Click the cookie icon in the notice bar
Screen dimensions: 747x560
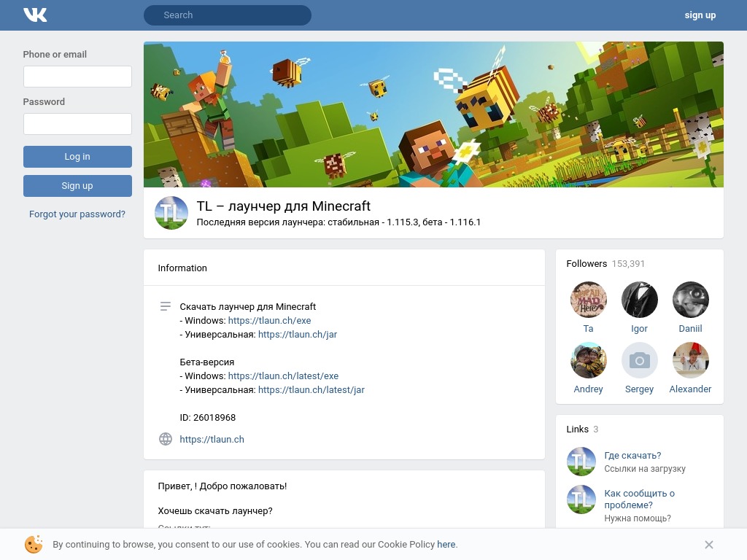coord(34,544)
